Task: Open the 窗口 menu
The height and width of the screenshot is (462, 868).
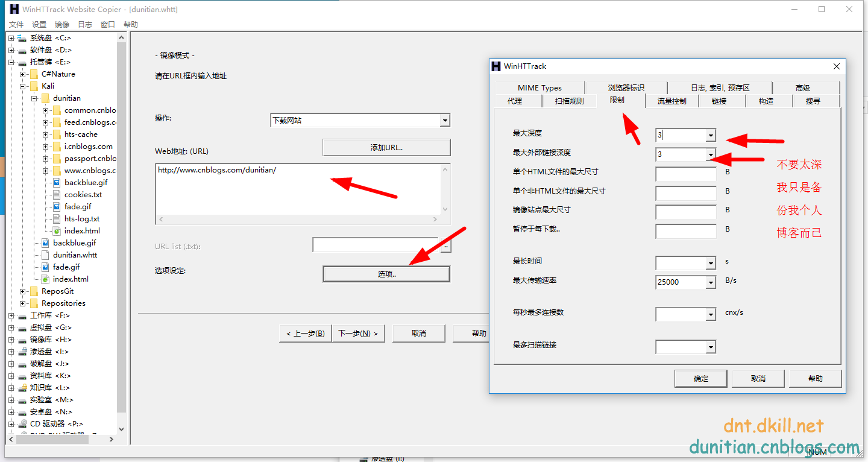Action: [x=108, y=25]
